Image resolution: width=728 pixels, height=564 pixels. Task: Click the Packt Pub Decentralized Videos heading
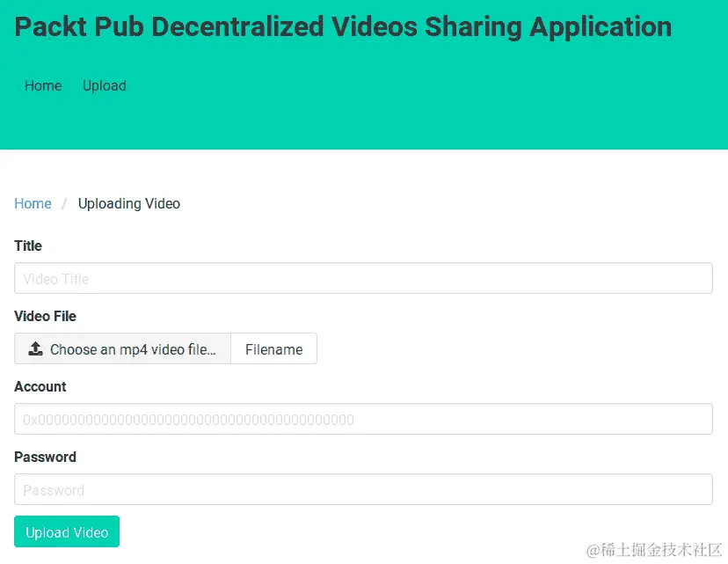(343, 27)
